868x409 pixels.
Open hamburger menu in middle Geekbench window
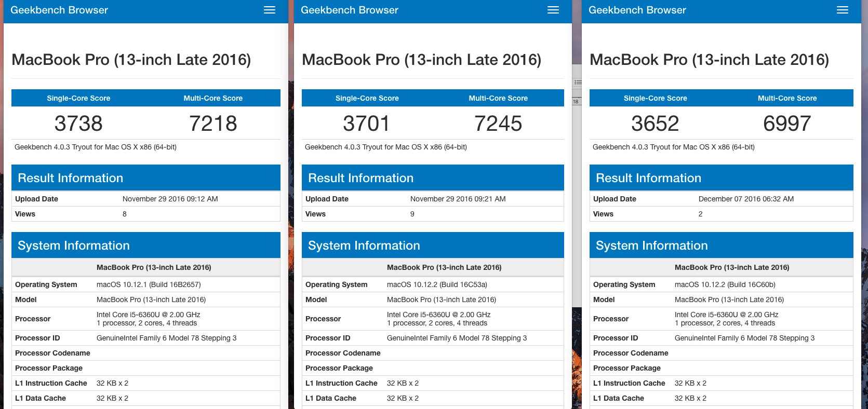pos(553,10)
